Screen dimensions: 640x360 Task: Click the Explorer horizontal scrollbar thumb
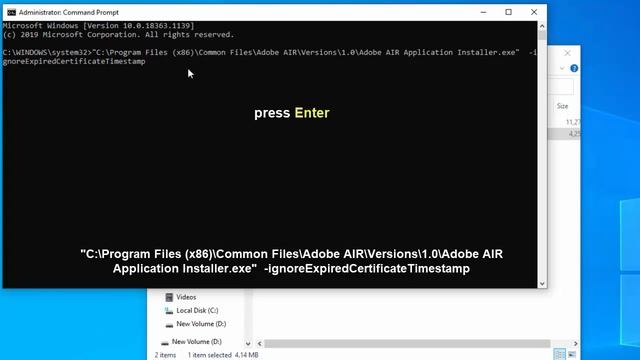407,344
